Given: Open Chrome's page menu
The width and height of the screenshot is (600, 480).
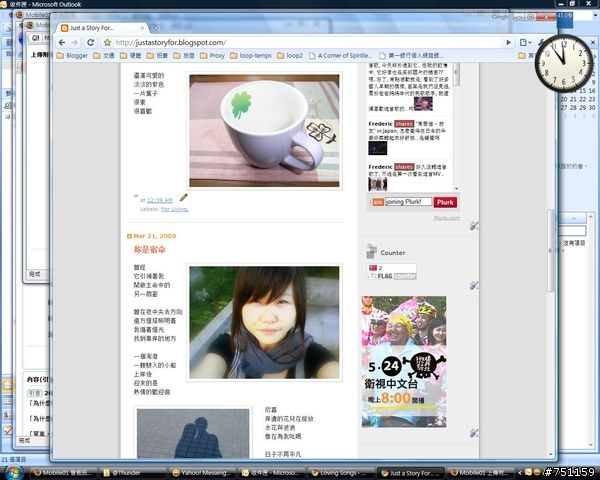Looking at the screenshot, I should point(525,42).
